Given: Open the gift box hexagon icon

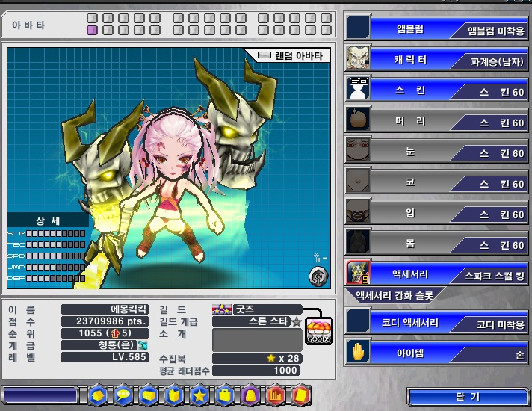Looking at the screenshot, I should point(174,395).
